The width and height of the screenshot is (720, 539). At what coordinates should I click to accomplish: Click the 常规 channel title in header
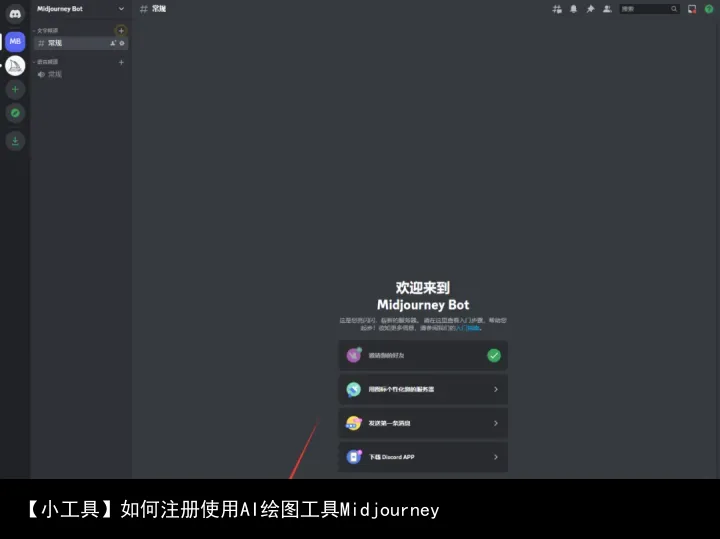159,9
